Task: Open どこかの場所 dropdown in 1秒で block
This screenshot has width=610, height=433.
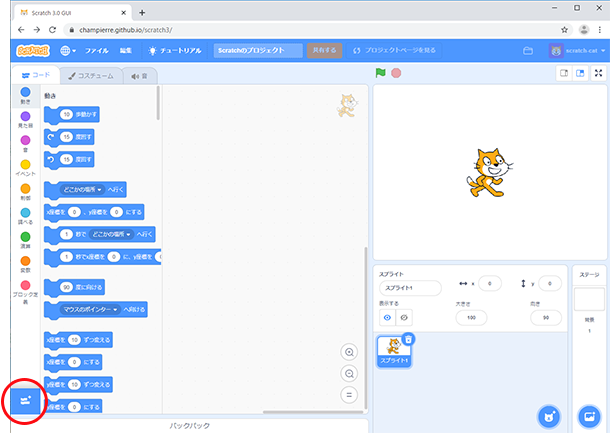Action: pos(111,234)
